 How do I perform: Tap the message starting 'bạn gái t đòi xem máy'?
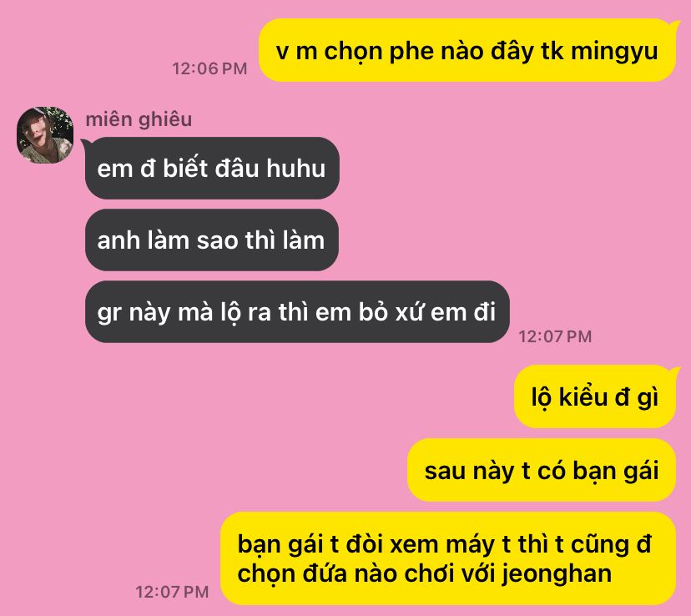pos(448,558)
